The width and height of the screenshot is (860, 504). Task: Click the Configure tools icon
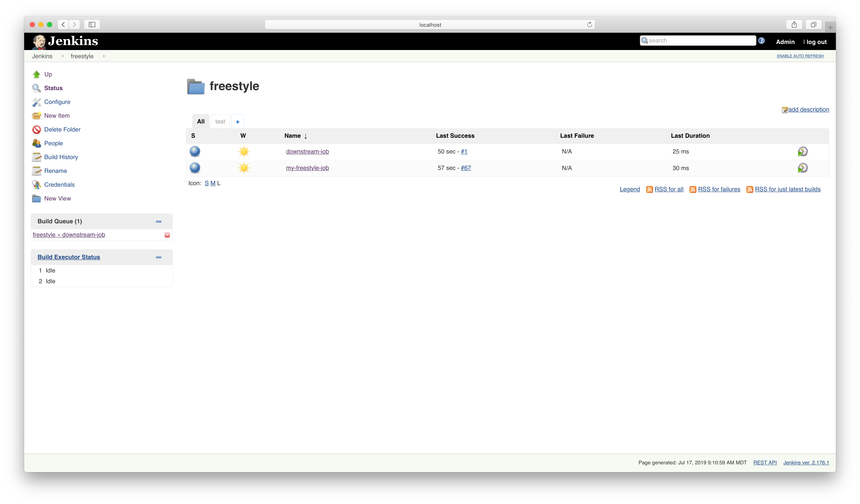click(36, 102)
